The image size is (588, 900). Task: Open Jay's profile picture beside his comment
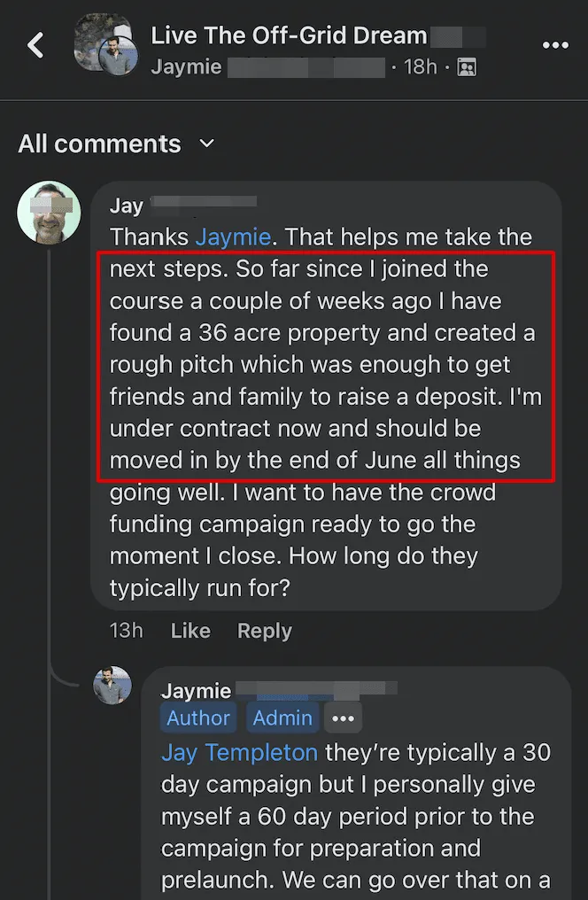[x=49, y=213]
